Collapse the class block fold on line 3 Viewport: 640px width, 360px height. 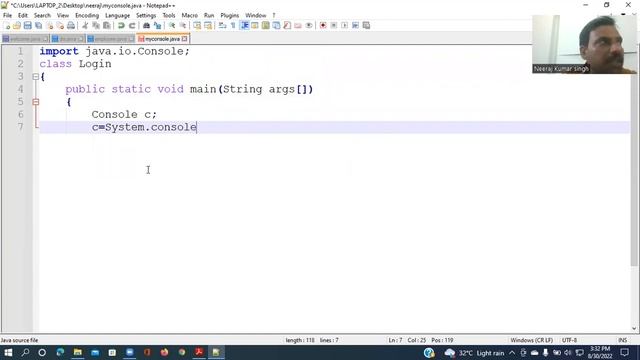click(36, 76)
